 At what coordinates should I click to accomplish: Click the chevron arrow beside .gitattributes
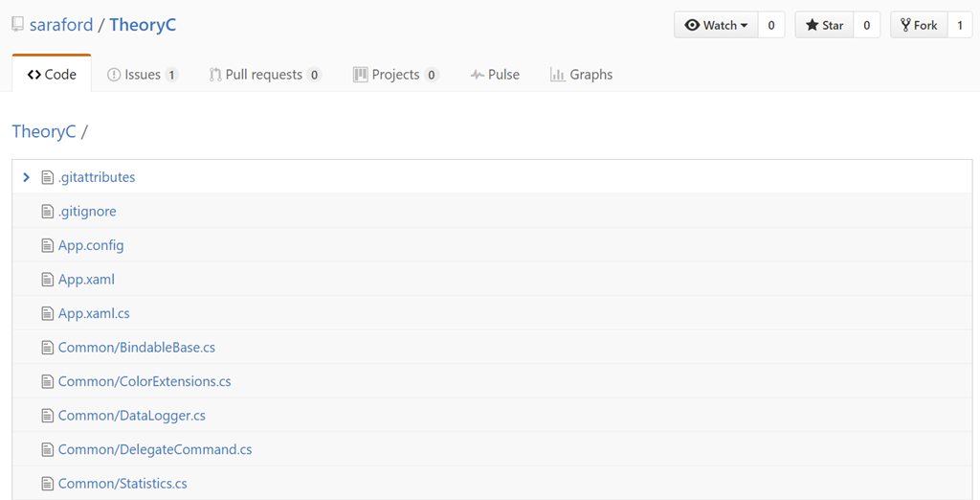[x=26, y=177]
